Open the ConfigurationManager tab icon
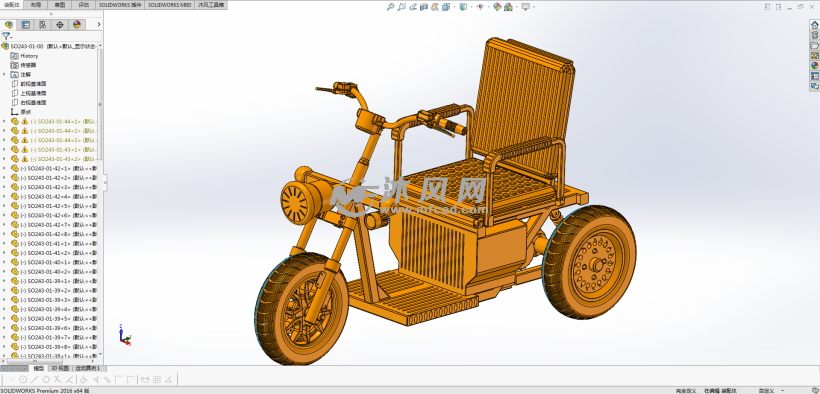 [42, 25]
